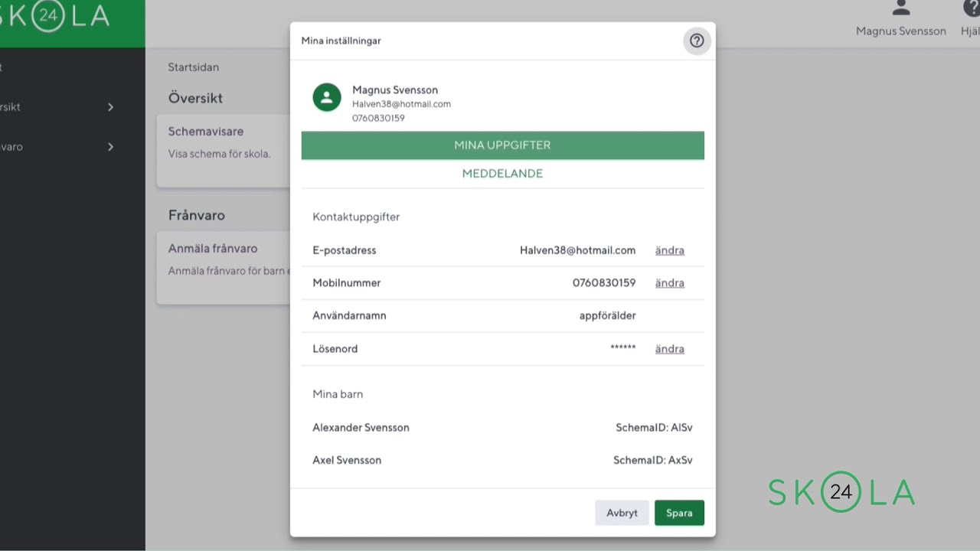The height and width of the screenshot is (551, 980).
Task: Open the user profile icon above Magnus Svensson
Action: pyautogui.click(x=901, y=8)
